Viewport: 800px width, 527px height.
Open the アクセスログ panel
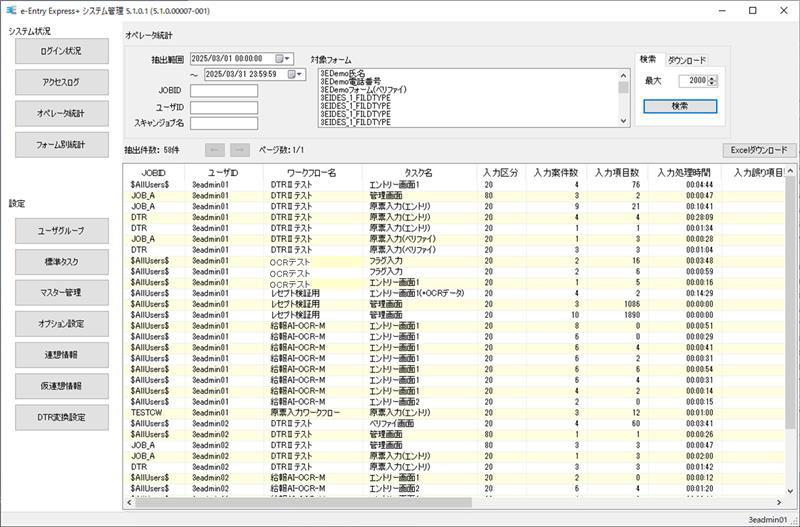(61, 82)
